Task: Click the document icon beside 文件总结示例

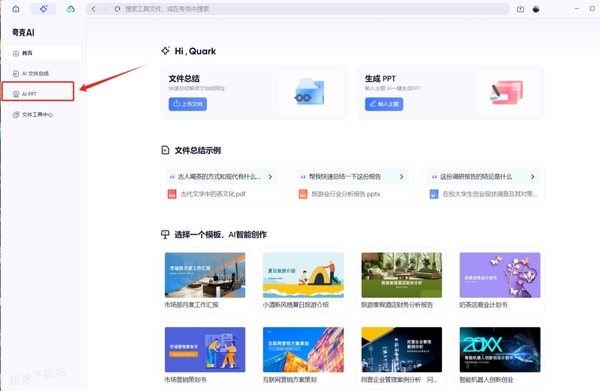Action: point(165,150)
